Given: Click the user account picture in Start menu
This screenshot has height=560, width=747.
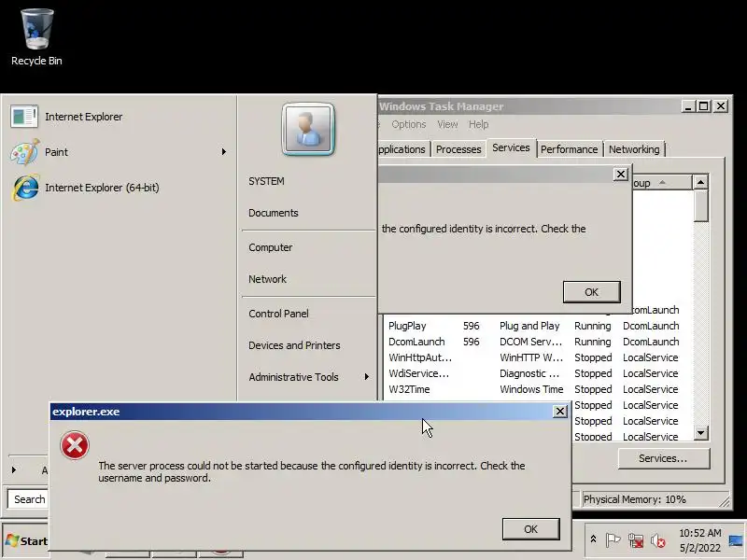Looking at the screenshot, I should coord(308,129).
